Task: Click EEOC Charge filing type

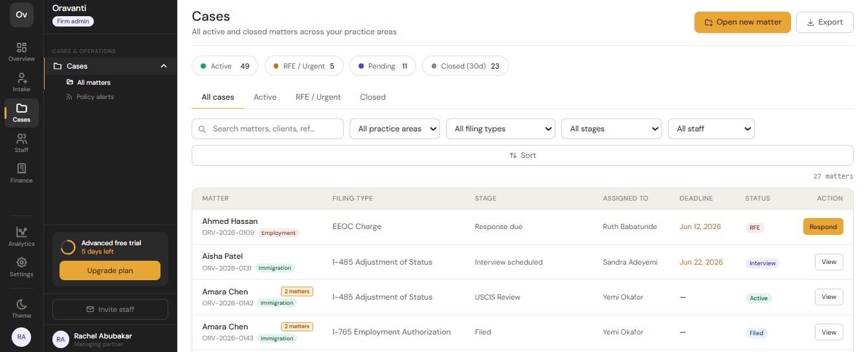Action: point(357,226)
